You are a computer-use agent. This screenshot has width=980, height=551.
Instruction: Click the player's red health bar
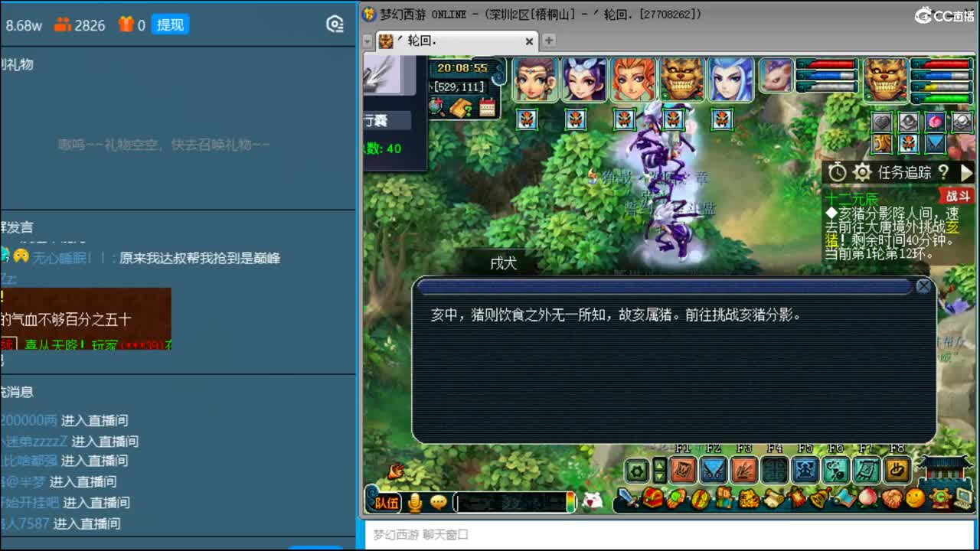tap(942, 64)
